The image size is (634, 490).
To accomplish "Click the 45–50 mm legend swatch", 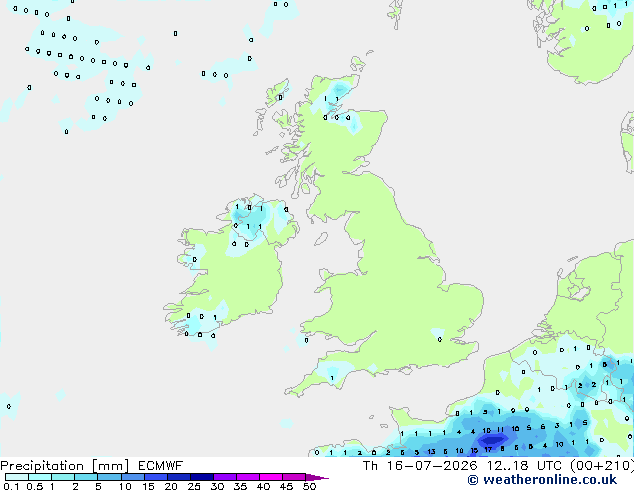I will [294, 477].
